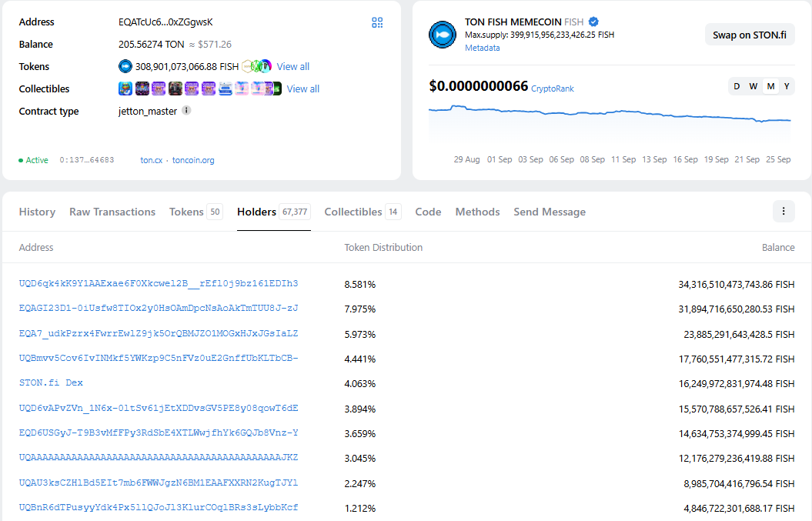Click the info icon beside jetton_master
Image resolution: width=812 pixels, height=521 pixels.
pos(186,110)
